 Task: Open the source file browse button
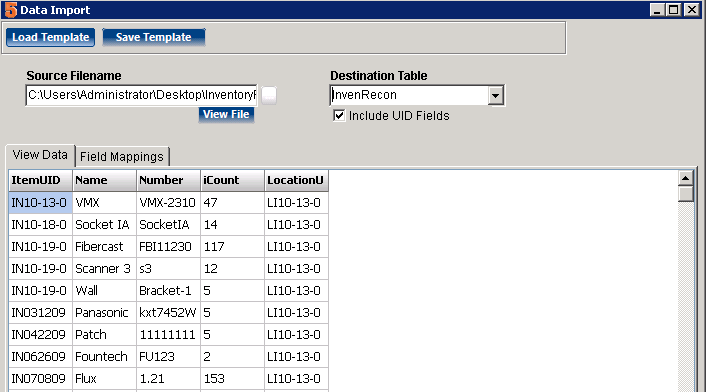269,95
